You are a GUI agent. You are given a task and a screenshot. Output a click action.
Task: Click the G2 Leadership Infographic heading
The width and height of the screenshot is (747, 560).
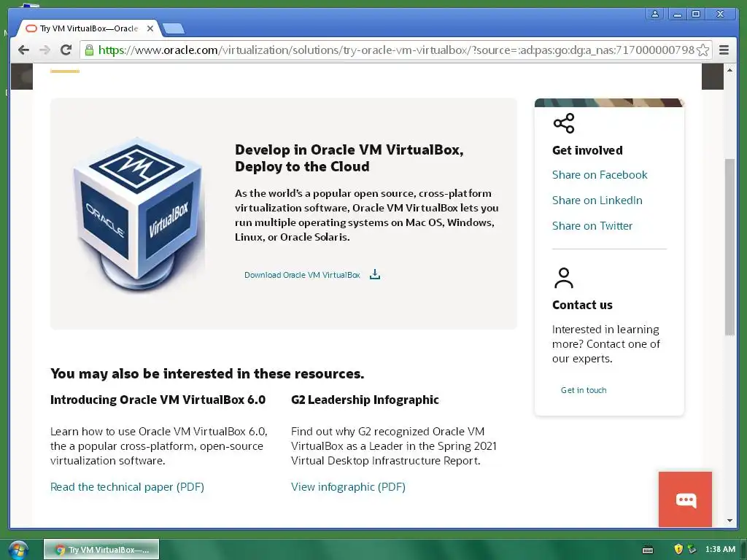pyautogui.click(x=365, y=400)
